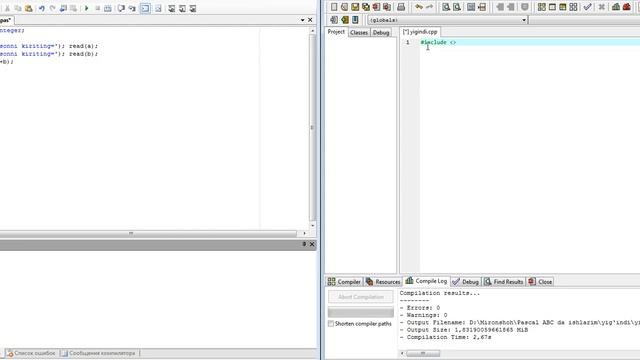Click Cut icon in PascalABC toolbar
The image size is (640, 360).
(x=7, y=8)
